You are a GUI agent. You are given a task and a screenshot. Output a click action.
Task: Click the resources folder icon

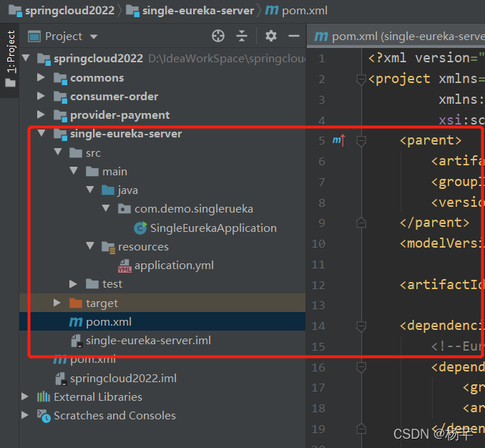[x=109, y=247]
